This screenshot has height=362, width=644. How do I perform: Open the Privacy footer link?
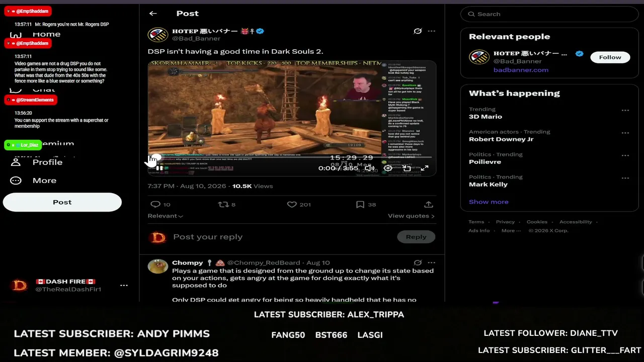pos(505,222)
